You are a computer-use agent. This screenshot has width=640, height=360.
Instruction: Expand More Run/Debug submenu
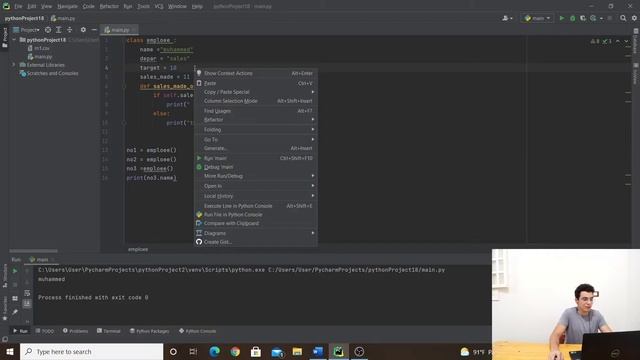[256, 176]
